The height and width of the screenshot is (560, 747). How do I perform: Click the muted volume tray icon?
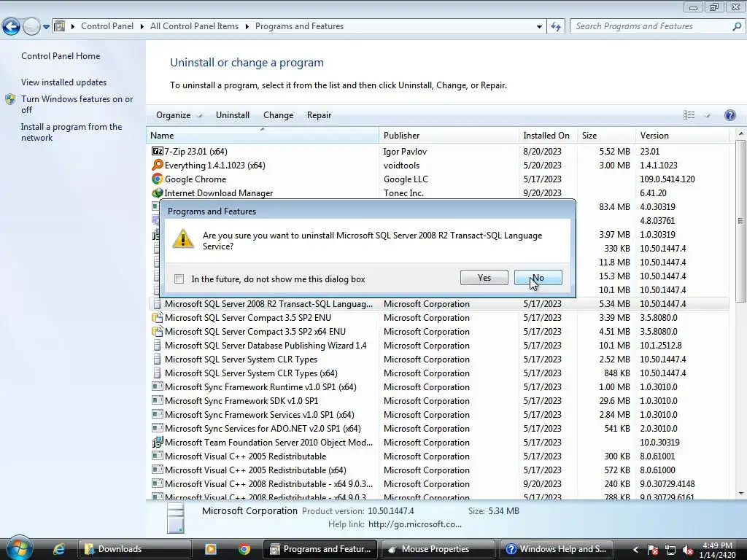(687, 550)
